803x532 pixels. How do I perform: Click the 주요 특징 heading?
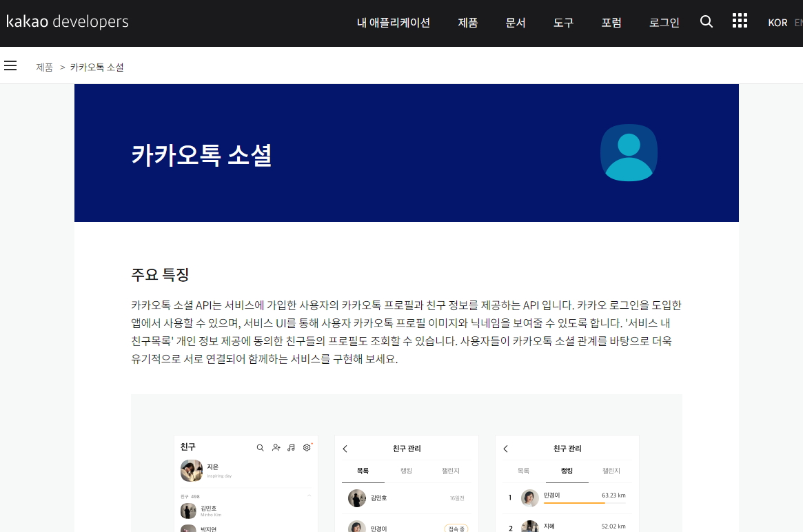tap(161, 274)
